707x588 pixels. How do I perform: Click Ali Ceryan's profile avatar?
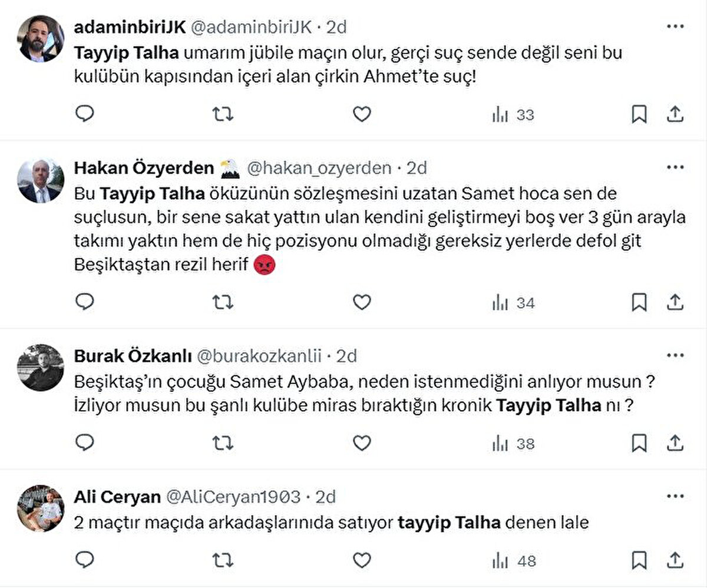[41, 508]
